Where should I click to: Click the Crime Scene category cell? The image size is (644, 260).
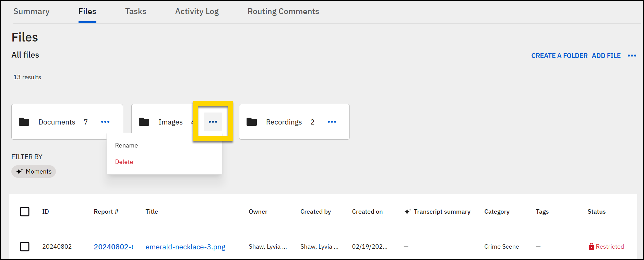point(502,247)
